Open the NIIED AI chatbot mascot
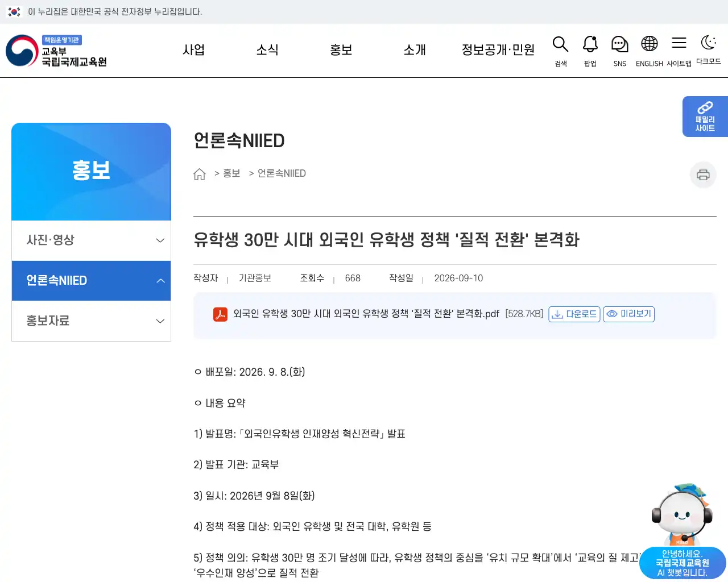Viewport: 728px width, 582px height. [682, 531]
